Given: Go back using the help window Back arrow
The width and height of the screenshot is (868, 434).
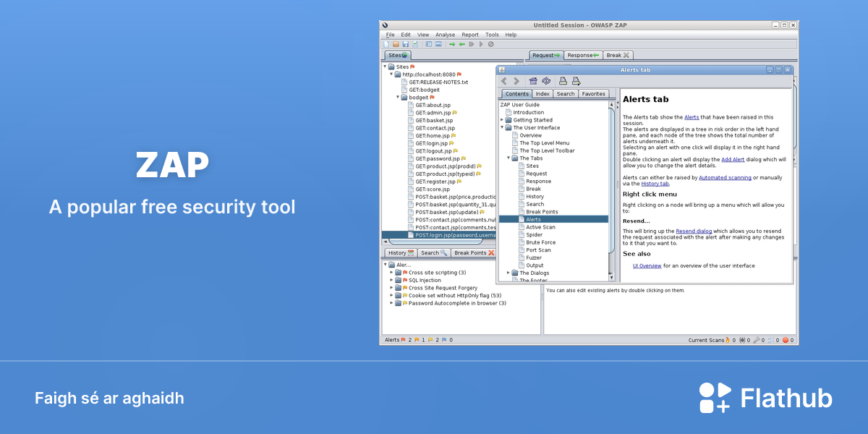Looking at the screenshot, I should [x=504, y=81].
